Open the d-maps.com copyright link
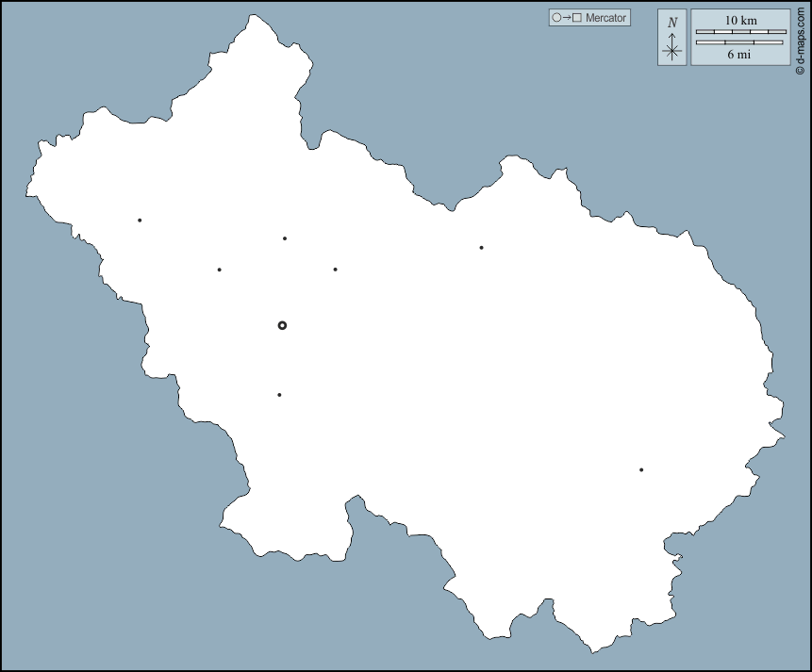The image size is (812, 672). click(x=801, y=38)
